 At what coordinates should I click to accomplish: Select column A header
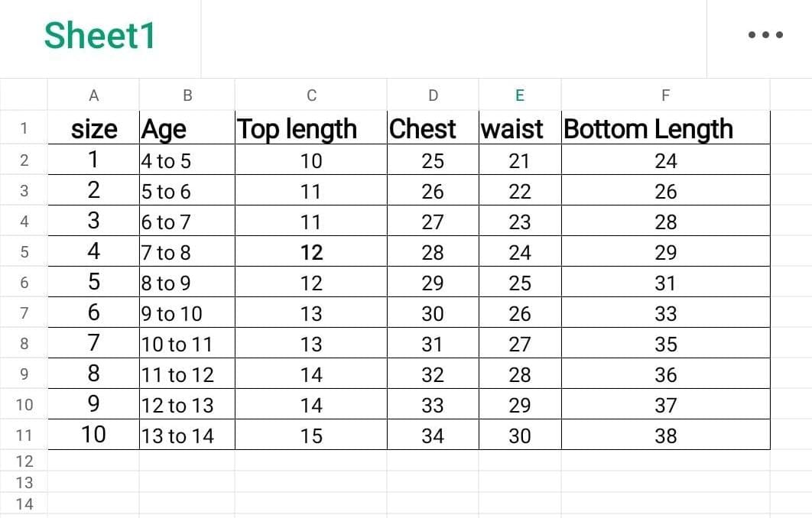[x=93, y=96]
